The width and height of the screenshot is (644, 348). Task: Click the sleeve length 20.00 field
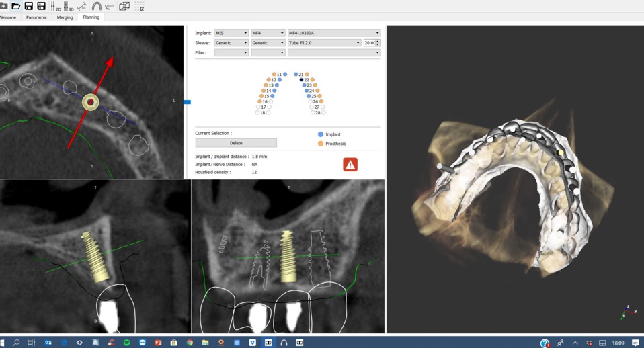(370, 43)
